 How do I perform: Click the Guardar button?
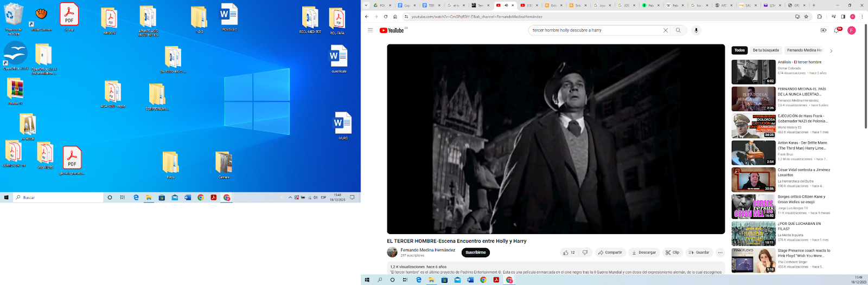699,252
